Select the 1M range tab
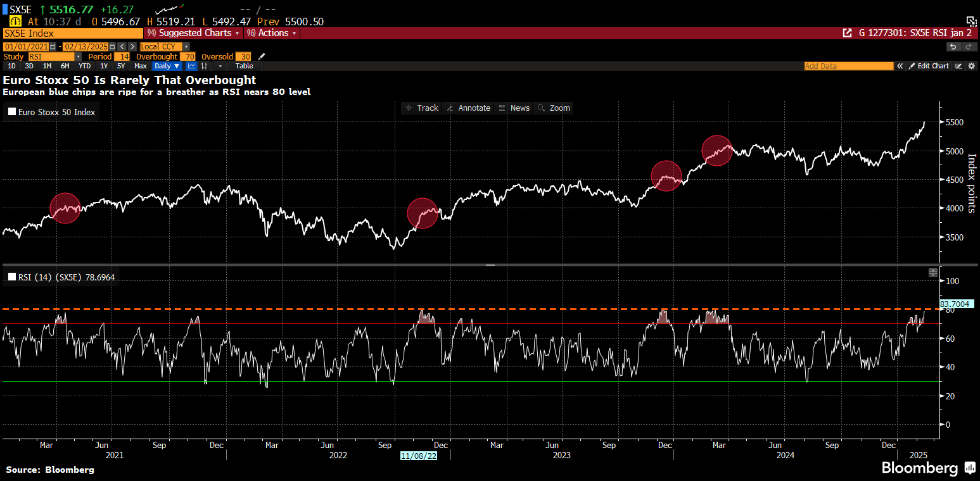Viewport: 980px width, 481px height. (x=47, y=66)
